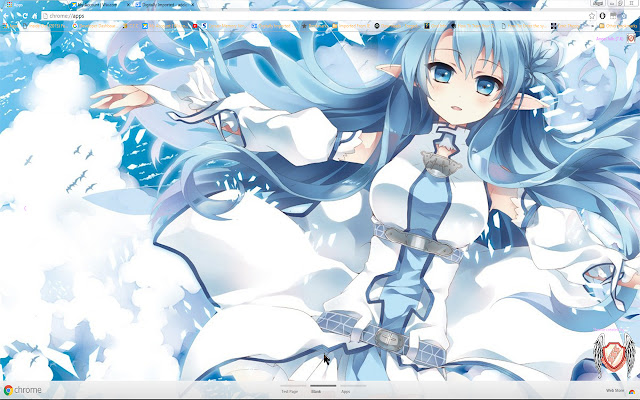Click the Chrome Web Store rainbow icon
640x400 pixels.
click(631, 391)
